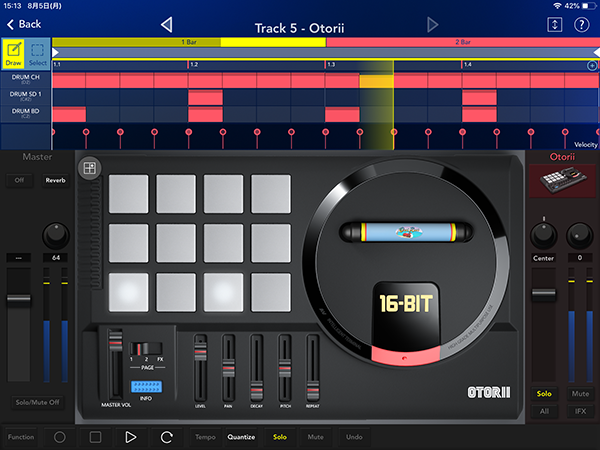Adjust the Master volume fader
Screen dimensions: 600x450
[x=18, y=300]
